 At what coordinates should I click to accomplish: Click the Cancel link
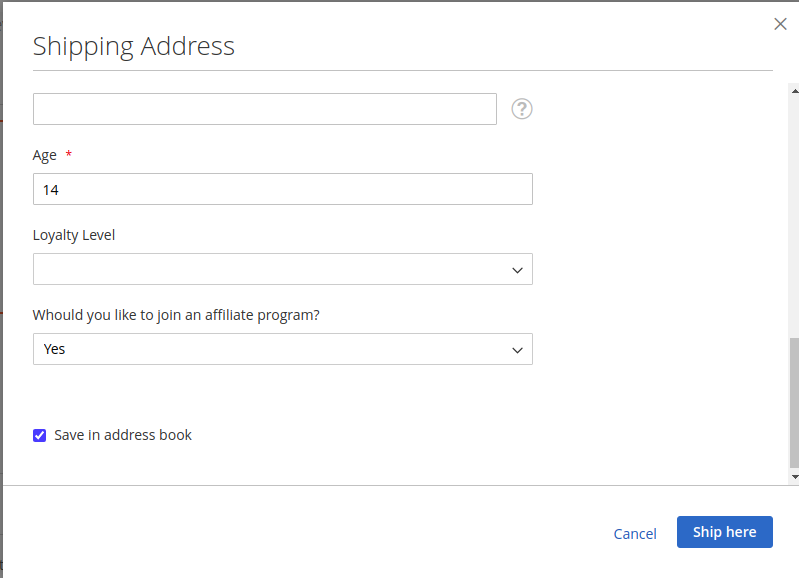click(635, 534)
